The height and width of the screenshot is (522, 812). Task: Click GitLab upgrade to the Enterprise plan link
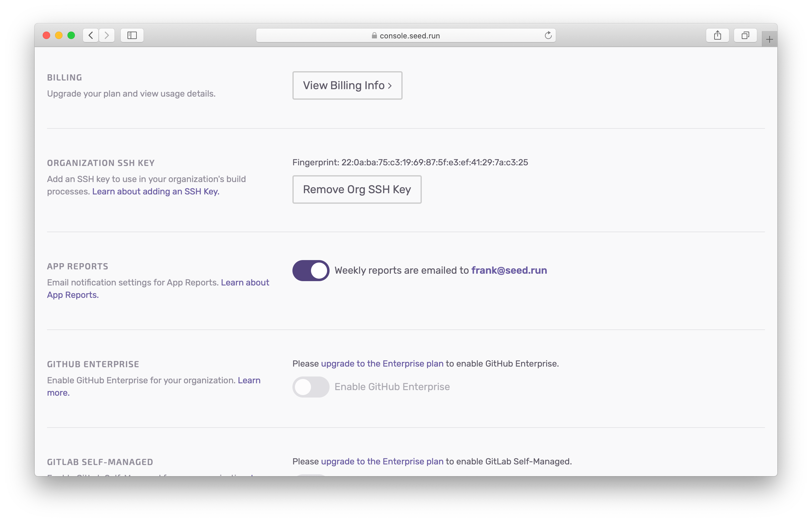coord(382,461)
